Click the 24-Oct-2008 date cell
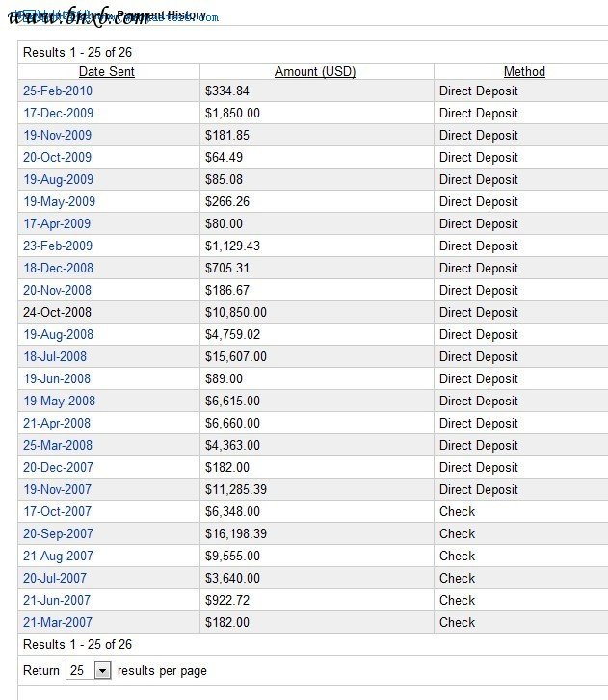 pos(58,312)
